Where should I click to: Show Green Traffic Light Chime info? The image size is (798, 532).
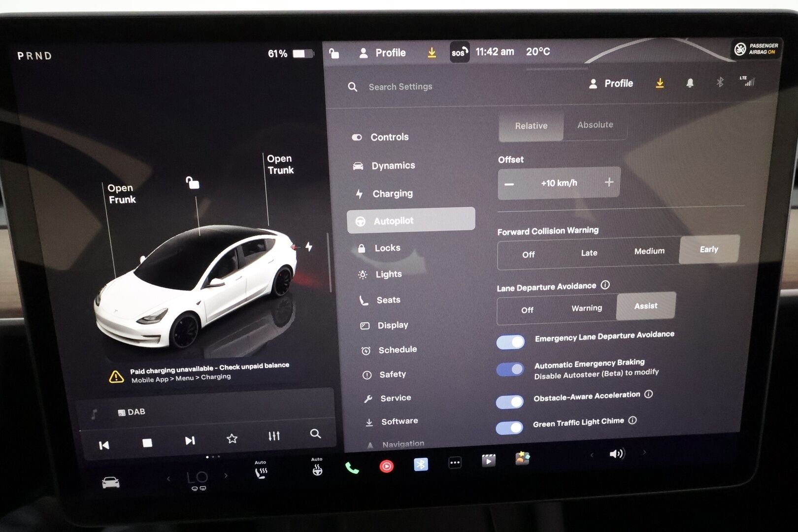(633, 420)
